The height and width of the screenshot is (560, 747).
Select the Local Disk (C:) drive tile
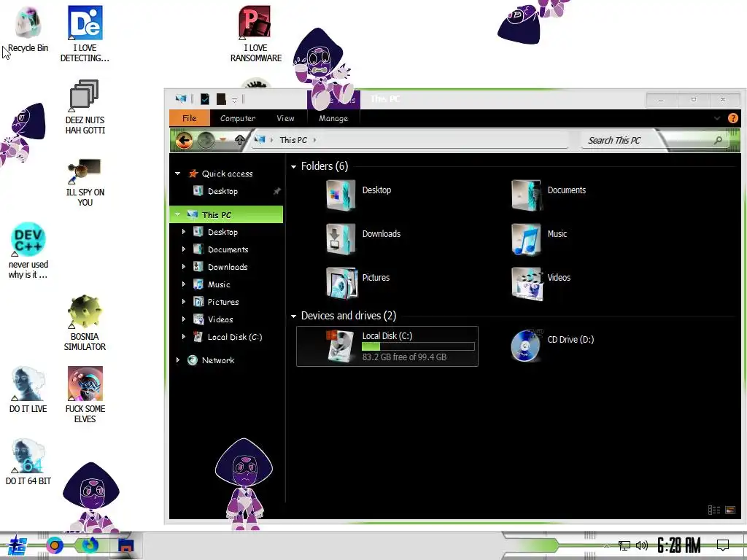point(387,346)
